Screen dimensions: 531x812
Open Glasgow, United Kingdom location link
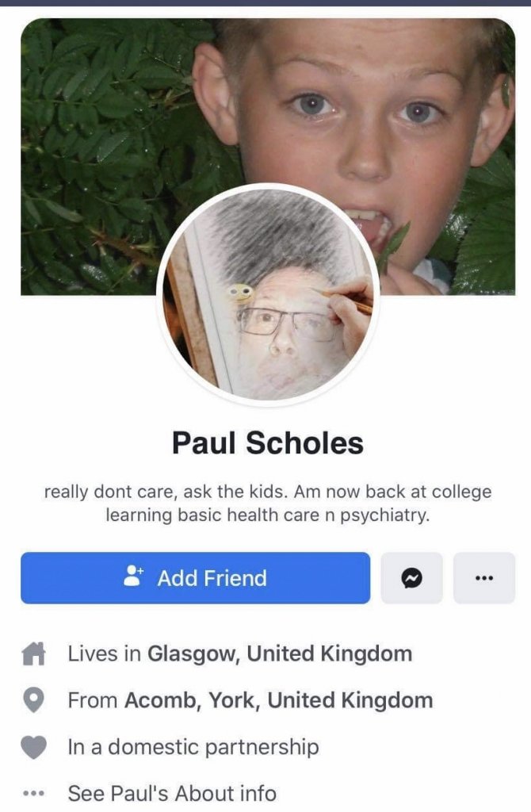pyautogui.click(x=280, y=653)
